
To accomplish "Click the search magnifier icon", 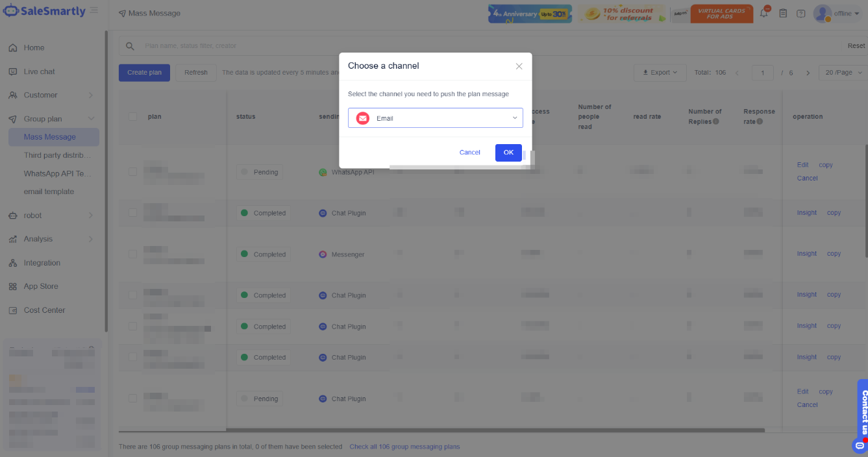I will tap(130, 46).
